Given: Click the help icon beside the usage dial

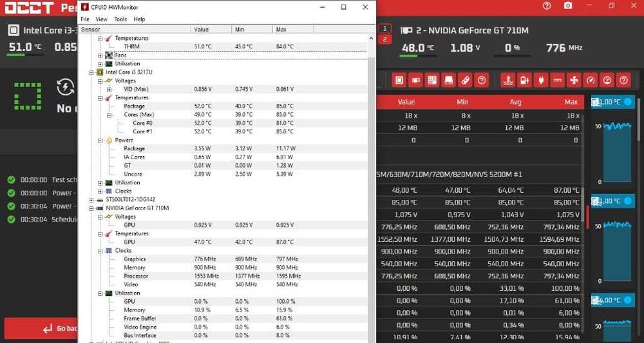Looking at the screenshot, I should tap(623, 80).
